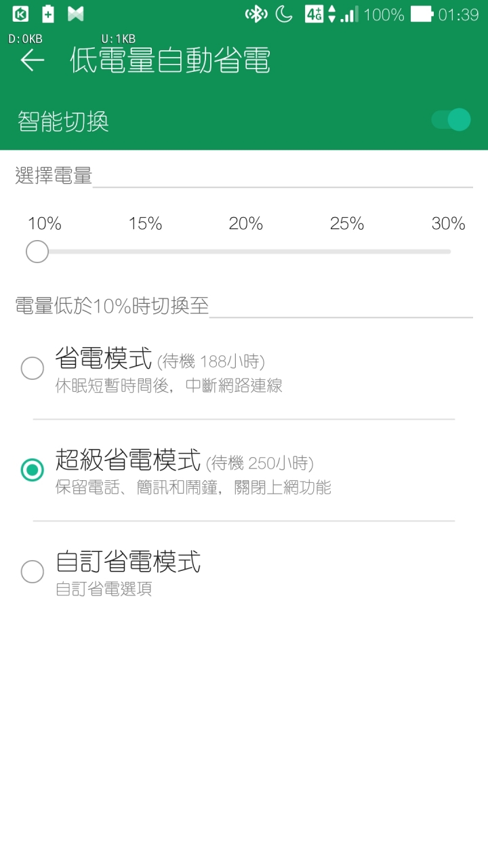Tap the 低電量自動省電 title text
This screenshot has width=488, height=868.
point(170,60)
